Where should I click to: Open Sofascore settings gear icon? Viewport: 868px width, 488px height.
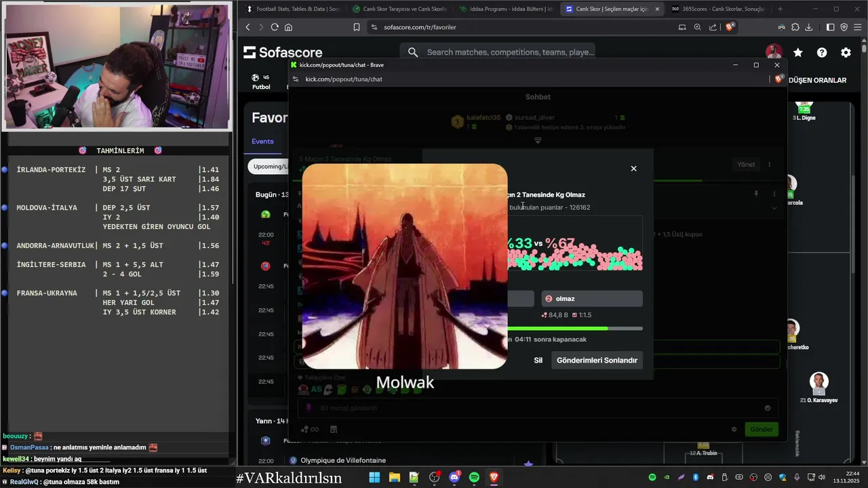[x=846, y=52]
